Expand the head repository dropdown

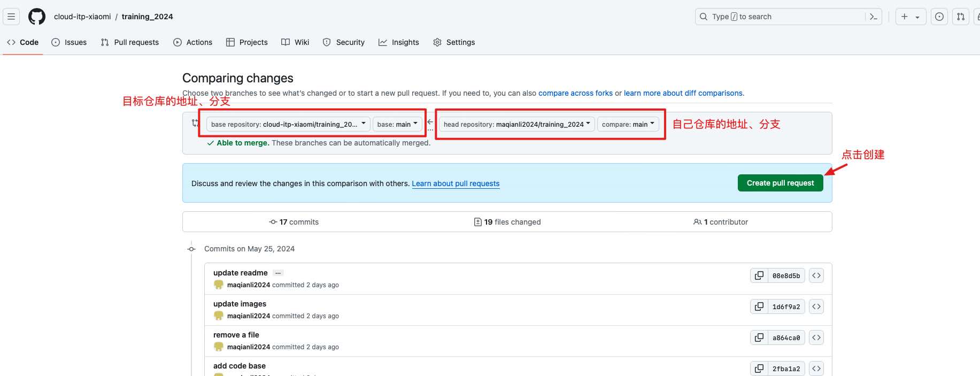517,124
